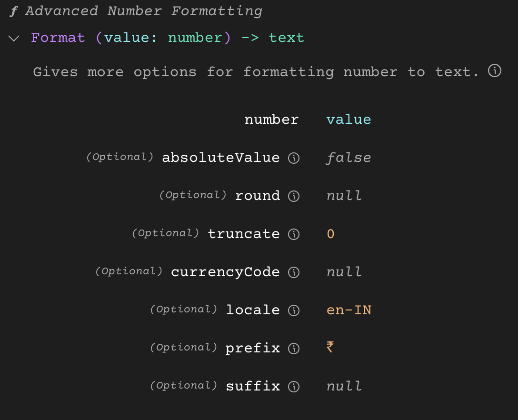Edit the truncate value of 0

pos(330,234)
